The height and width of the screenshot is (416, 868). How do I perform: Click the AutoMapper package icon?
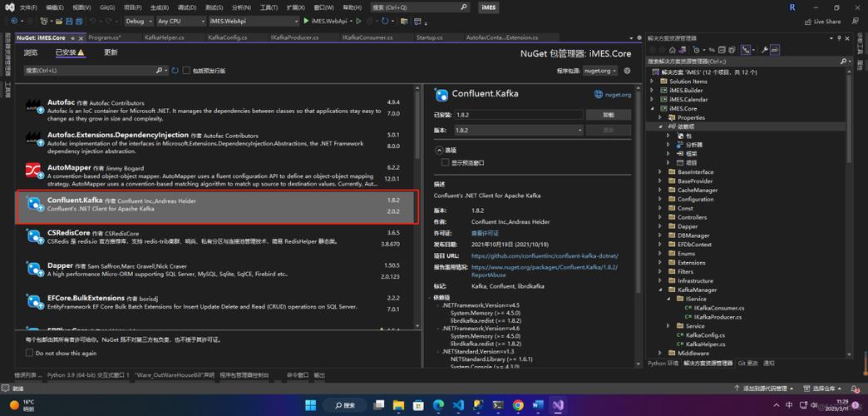(x=34, y=171)
